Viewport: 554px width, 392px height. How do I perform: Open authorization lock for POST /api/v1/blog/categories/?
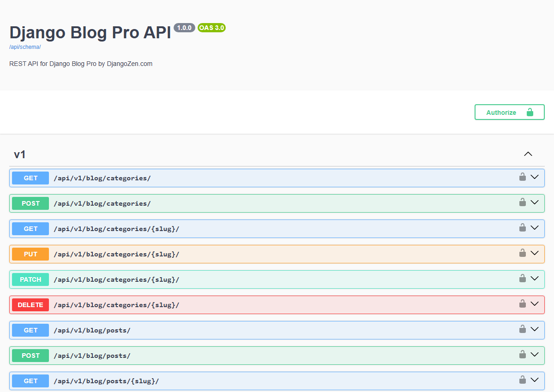click(x=522, y=202)
